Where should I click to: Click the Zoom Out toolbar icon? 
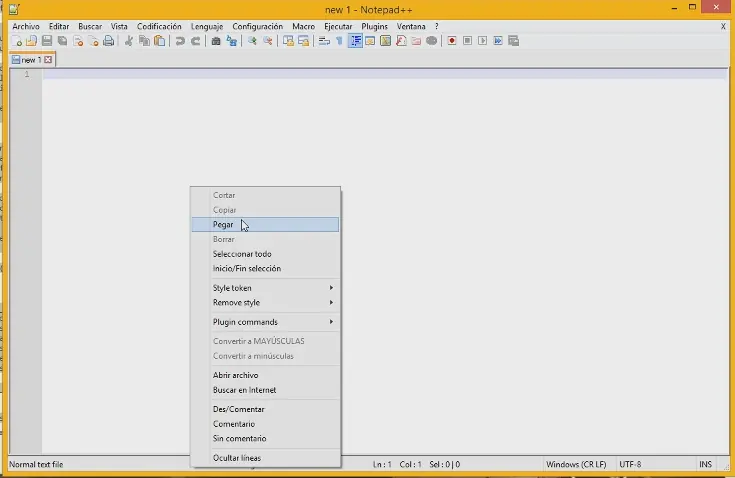[x=267, y=41]
